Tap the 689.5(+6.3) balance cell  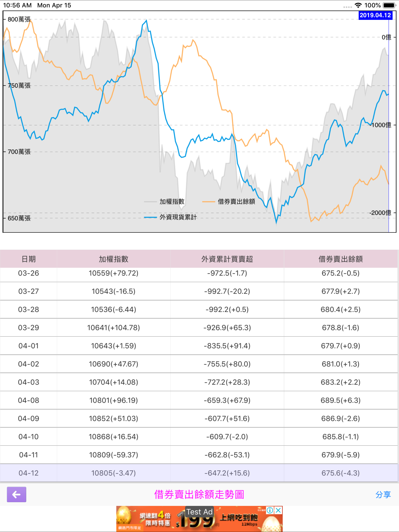click(341, 400)
